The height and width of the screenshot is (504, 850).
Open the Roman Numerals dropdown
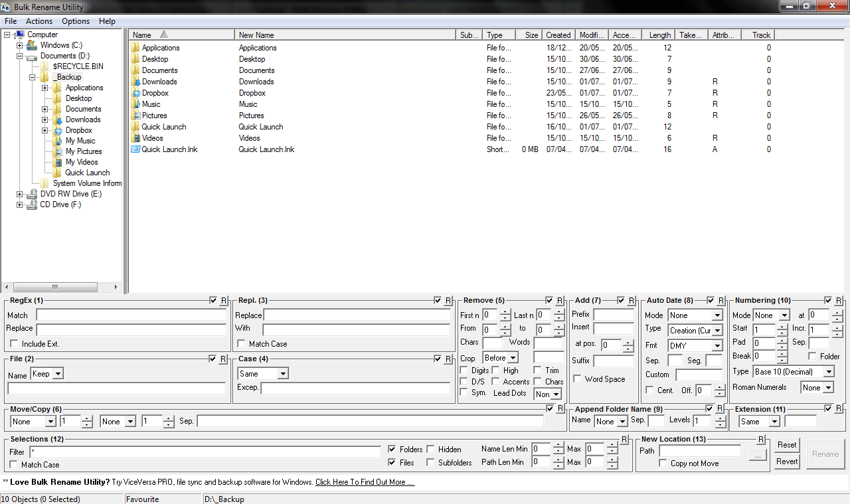tap(817, 388)
